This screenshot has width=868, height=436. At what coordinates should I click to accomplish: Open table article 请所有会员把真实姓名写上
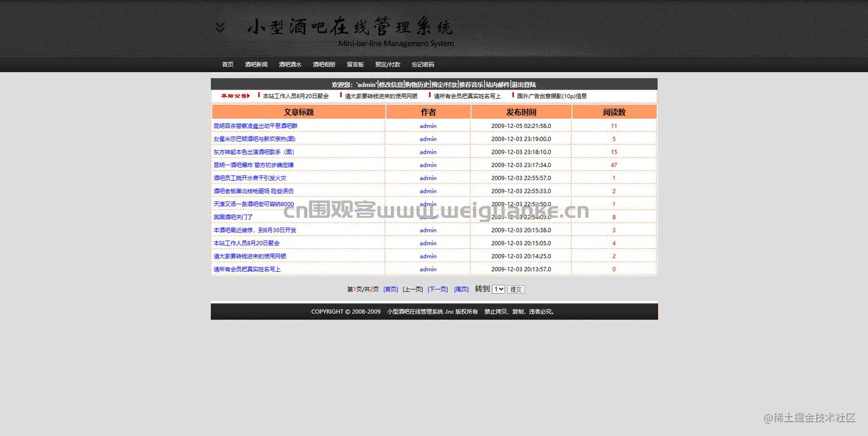[x=247, y=270]
